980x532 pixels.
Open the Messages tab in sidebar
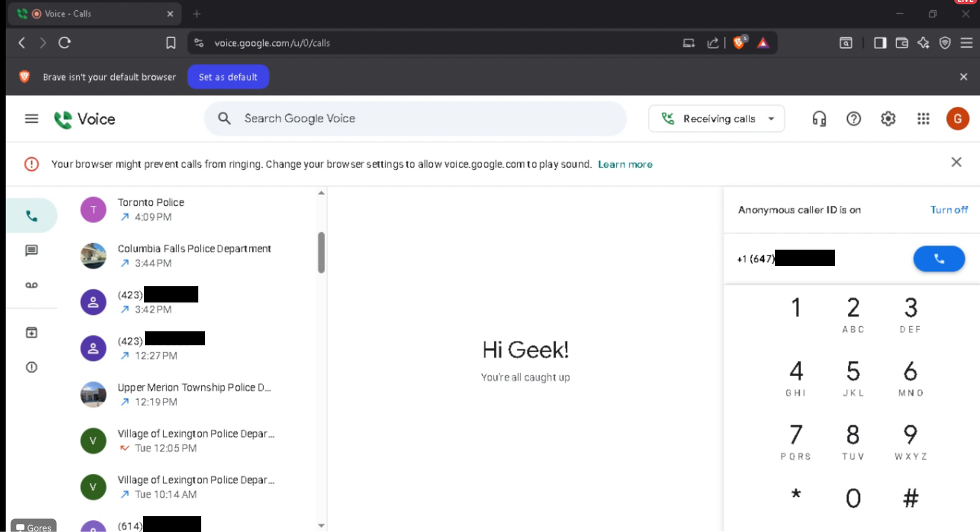coord(31,251)
